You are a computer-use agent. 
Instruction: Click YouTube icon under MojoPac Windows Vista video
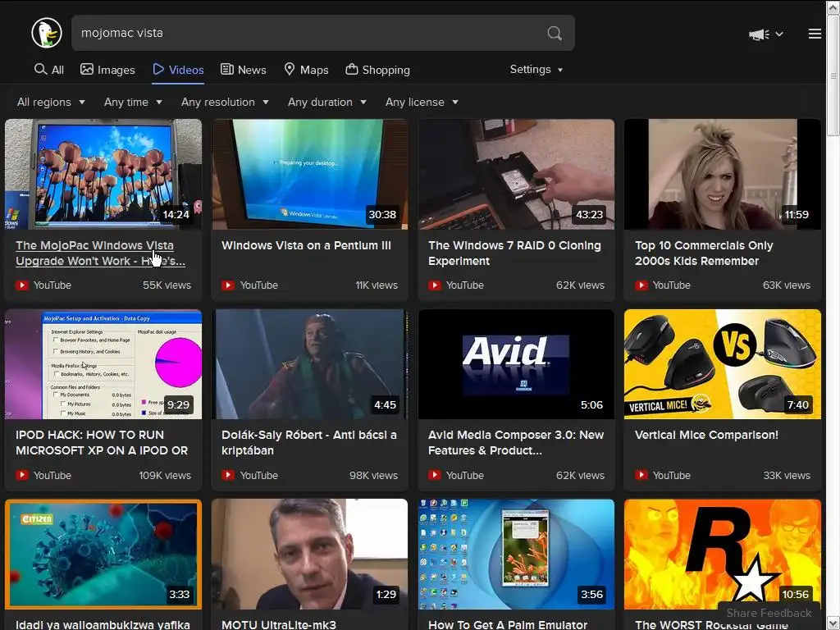click(x=22, y=285)
